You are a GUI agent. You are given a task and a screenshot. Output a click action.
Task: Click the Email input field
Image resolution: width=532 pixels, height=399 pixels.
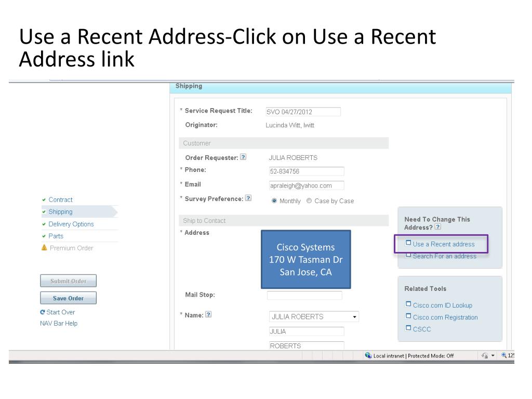coord(307,185)
